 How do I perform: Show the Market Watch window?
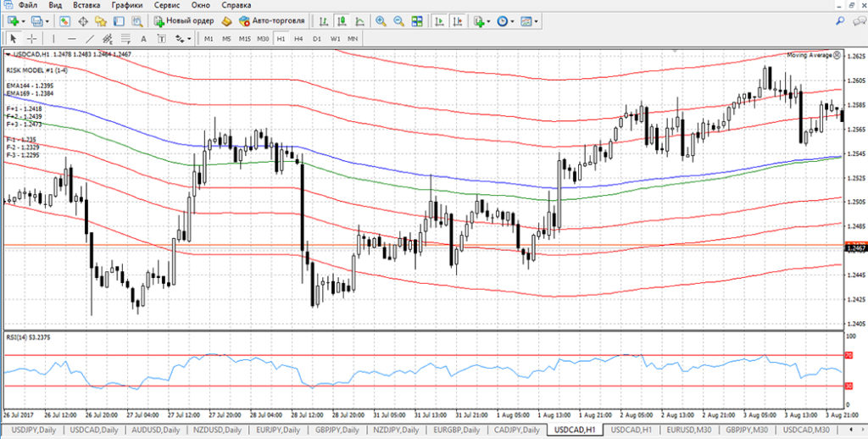[64, 21]
